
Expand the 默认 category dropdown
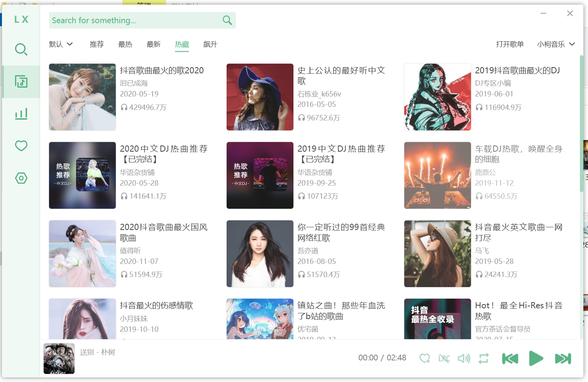tap(61, 44)
